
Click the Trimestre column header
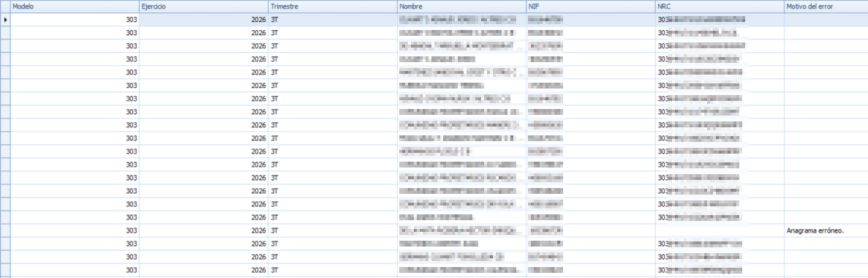coord(332,6)
